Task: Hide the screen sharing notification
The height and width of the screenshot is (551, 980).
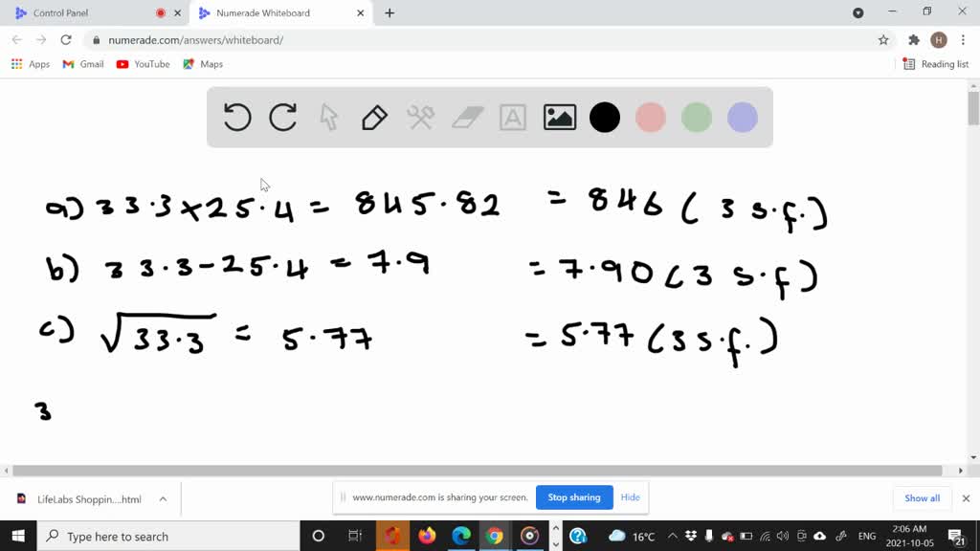Action: point(630,497)
